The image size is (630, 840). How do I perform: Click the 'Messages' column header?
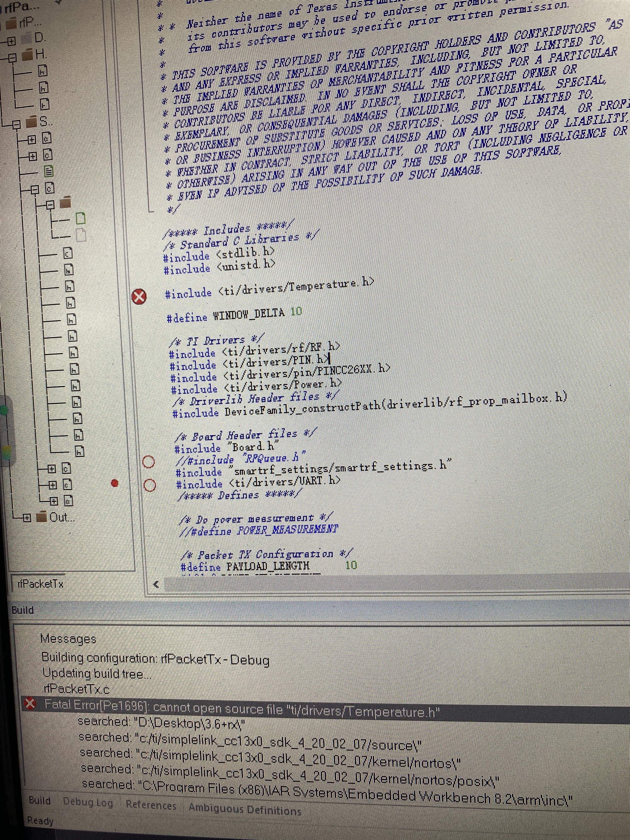pyautogui.click(x=68, y=639)
